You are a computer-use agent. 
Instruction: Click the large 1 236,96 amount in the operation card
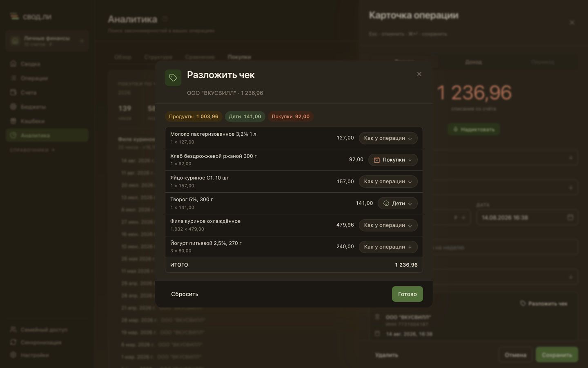point(474,92)
